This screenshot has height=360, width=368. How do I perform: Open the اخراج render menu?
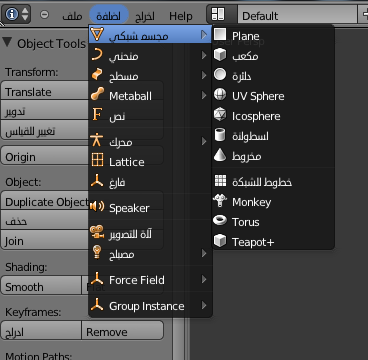(145, 16)
